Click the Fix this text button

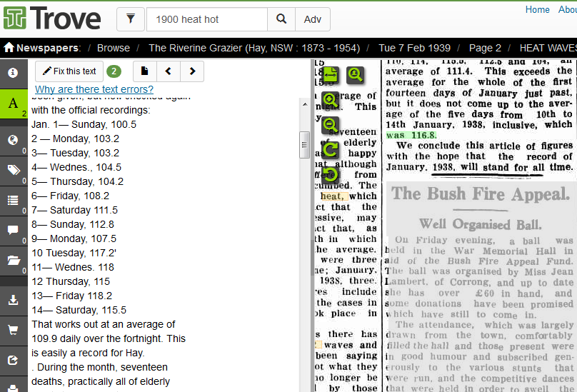point(69,71)
